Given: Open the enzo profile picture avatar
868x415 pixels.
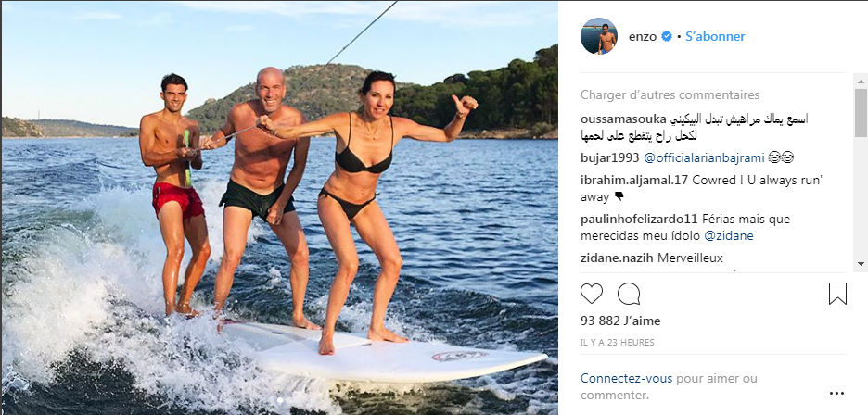Looking at the screenshot, I should [599, 36].
